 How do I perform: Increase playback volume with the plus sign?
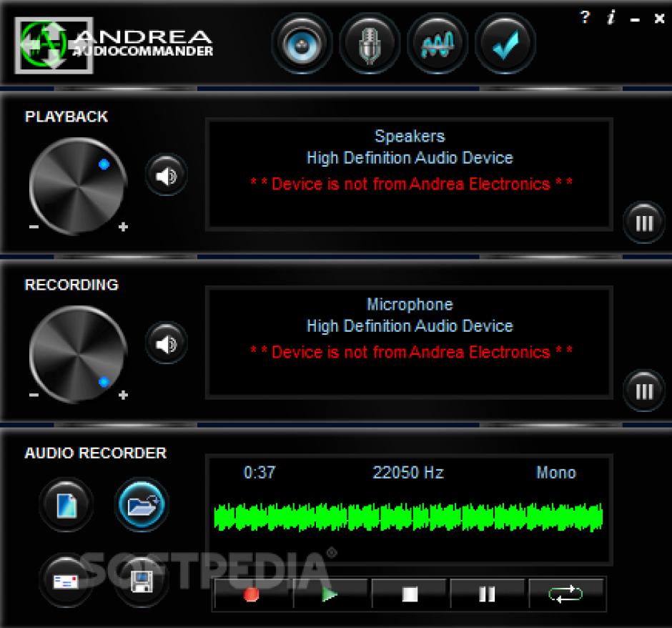pyautogui.click(x=123, y=226)
